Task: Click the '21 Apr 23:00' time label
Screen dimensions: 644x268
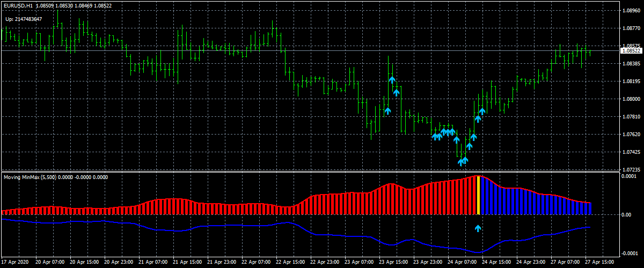Action: pos(222,263)
